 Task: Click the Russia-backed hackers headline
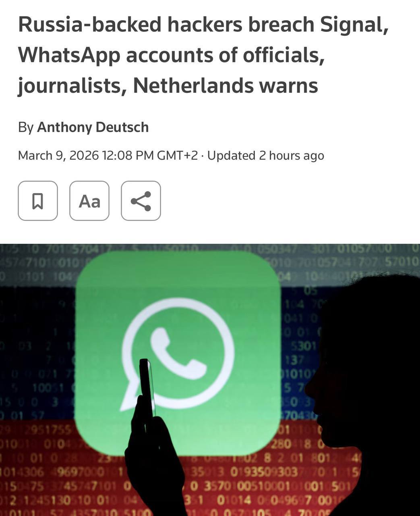click(203, 55)
